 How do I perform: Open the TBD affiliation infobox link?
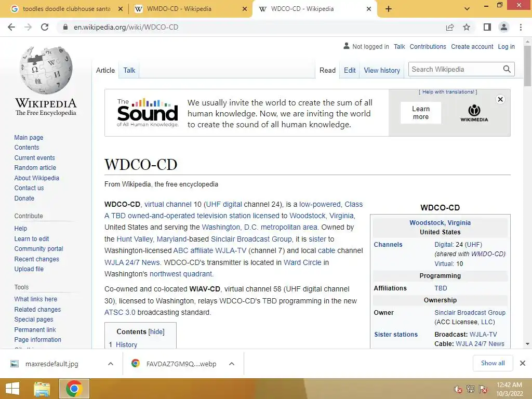(x=441, y=288)
